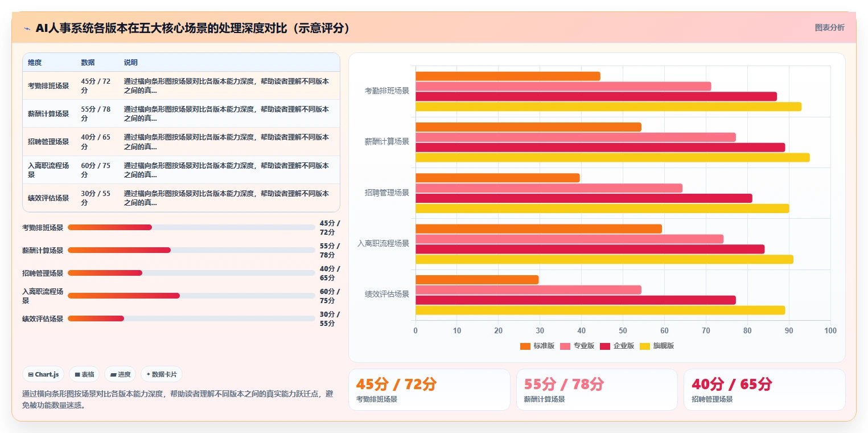
Task: Click the 数据 column header
Action: (88, 63)
